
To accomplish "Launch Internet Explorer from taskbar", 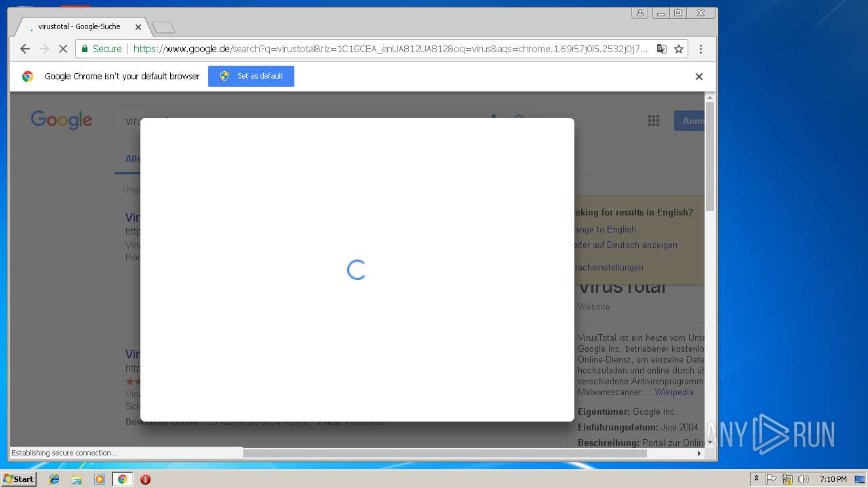I will (54, 479).
